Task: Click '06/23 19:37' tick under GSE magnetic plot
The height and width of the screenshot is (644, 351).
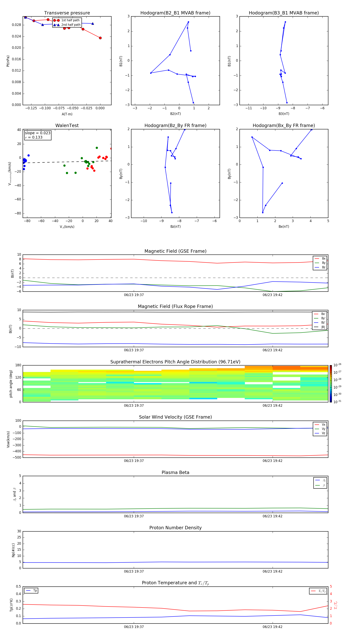Action: pyautogui.click(x=134, y=295)
